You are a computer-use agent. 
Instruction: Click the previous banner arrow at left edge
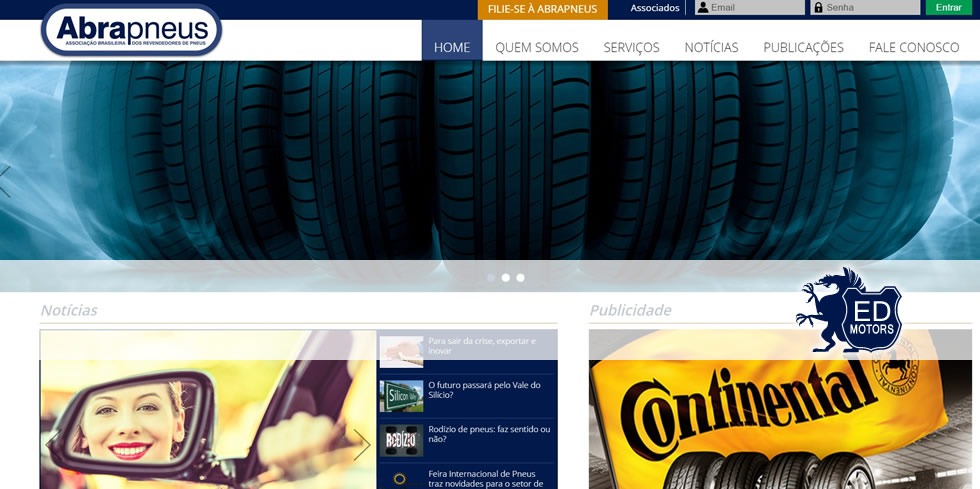(5, 180)
